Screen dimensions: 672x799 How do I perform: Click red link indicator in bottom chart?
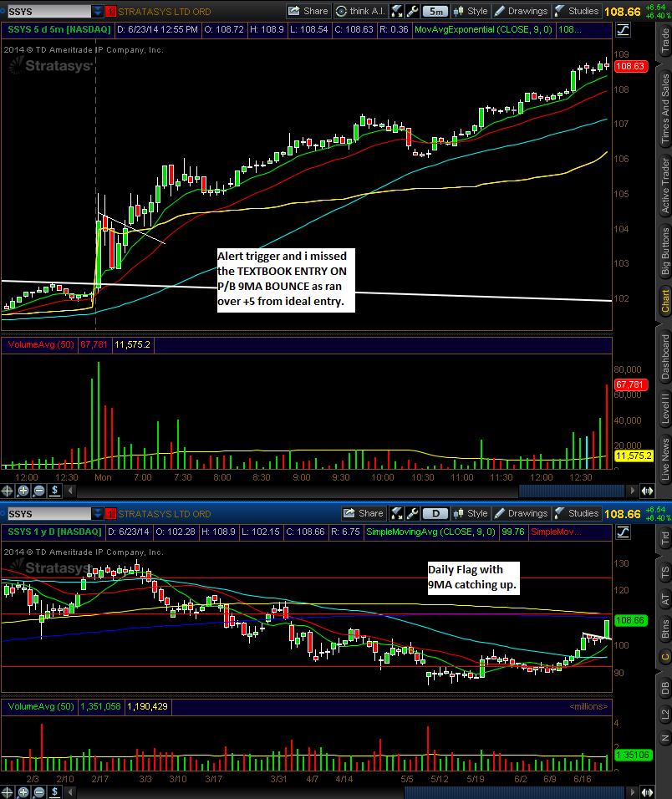click(110, 513)
